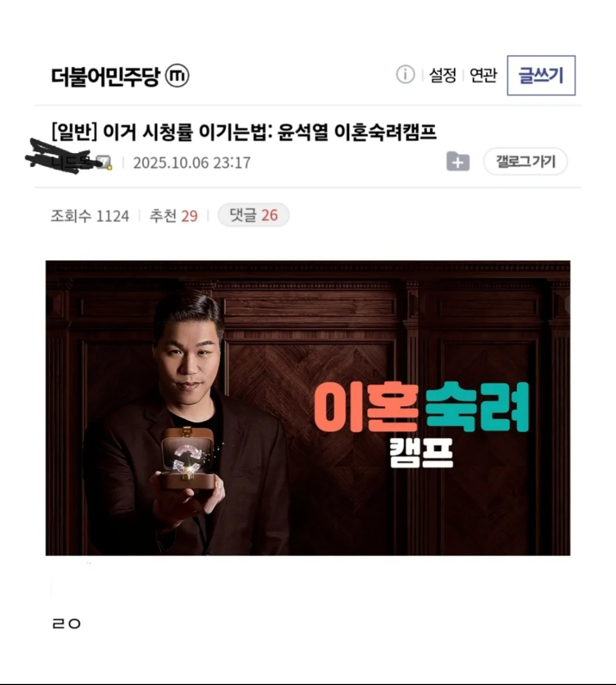Jump to comments via the 댓글 26 button

(253, 215)
